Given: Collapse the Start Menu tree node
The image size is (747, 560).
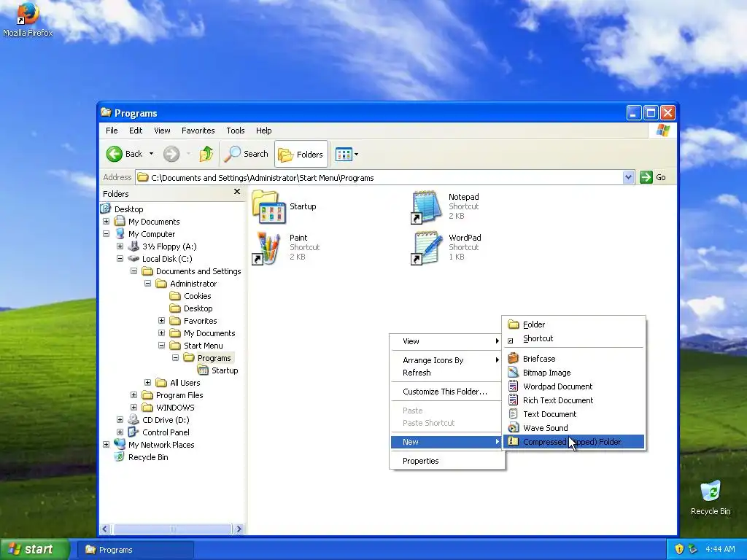Looking at the screenshot, I should coord(161,345).
